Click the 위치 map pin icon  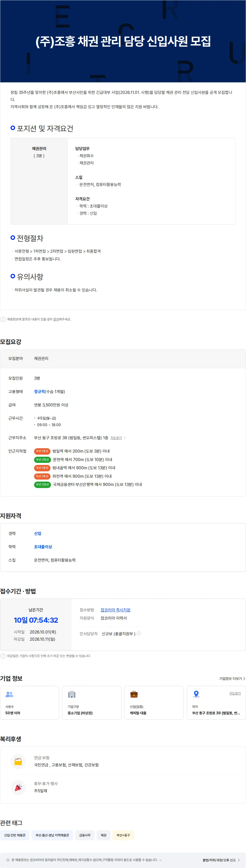[x=196, y=694]
